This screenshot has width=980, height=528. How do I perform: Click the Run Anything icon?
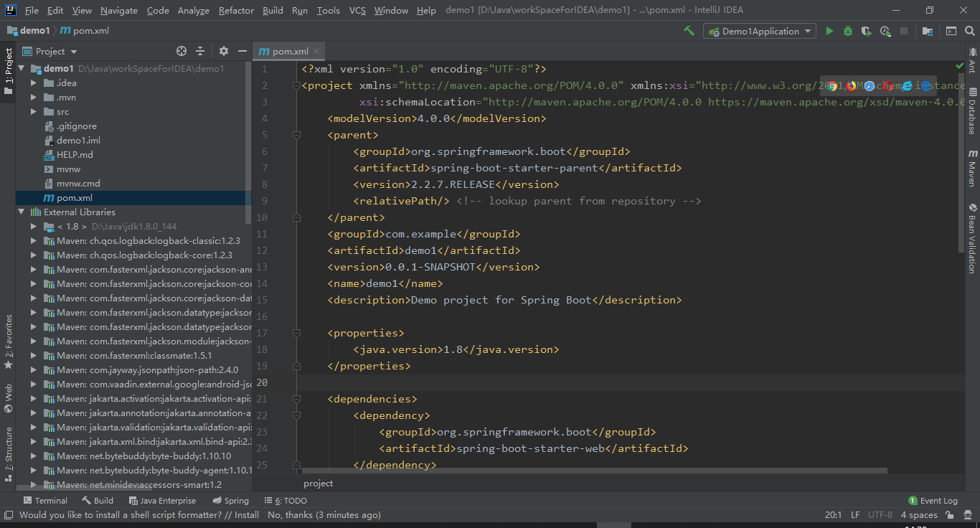point(951,31)
